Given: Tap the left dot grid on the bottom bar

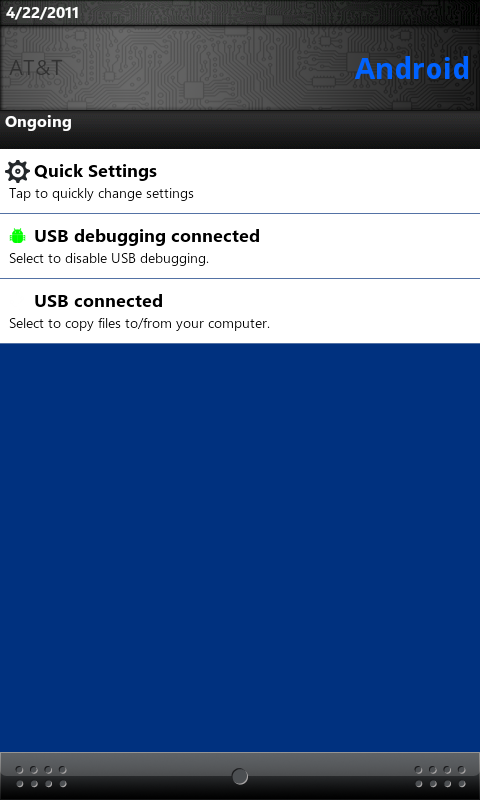Looking at the screenshot, I should pyautogui.click(x=41, y=777).
